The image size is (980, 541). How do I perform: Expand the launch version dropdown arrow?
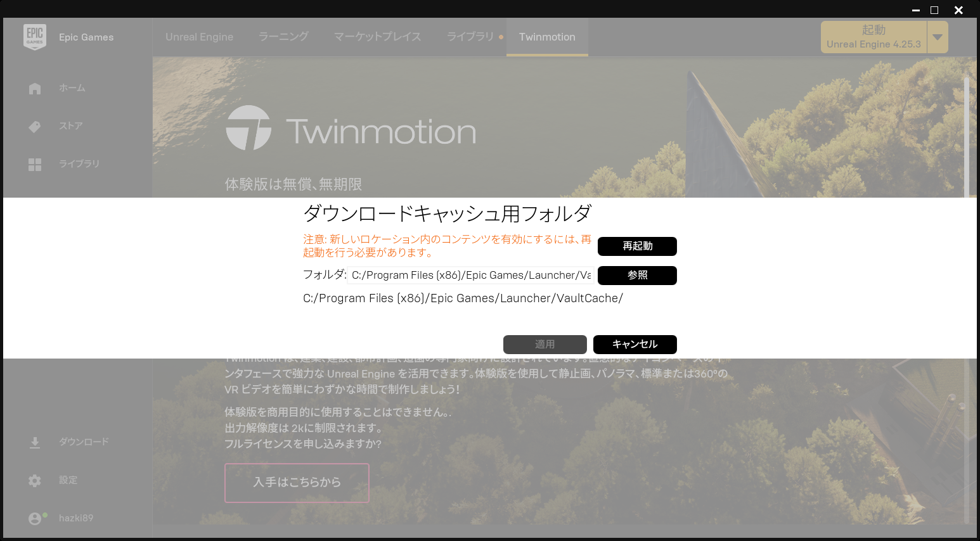[x=938, y=37]
